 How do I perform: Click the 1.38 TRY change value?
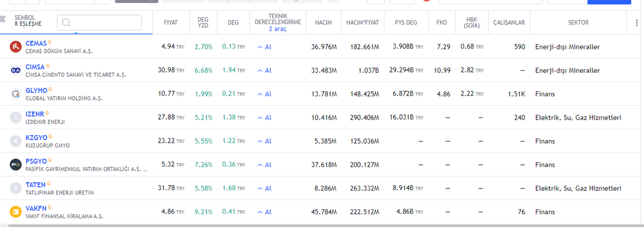[233, 118]
